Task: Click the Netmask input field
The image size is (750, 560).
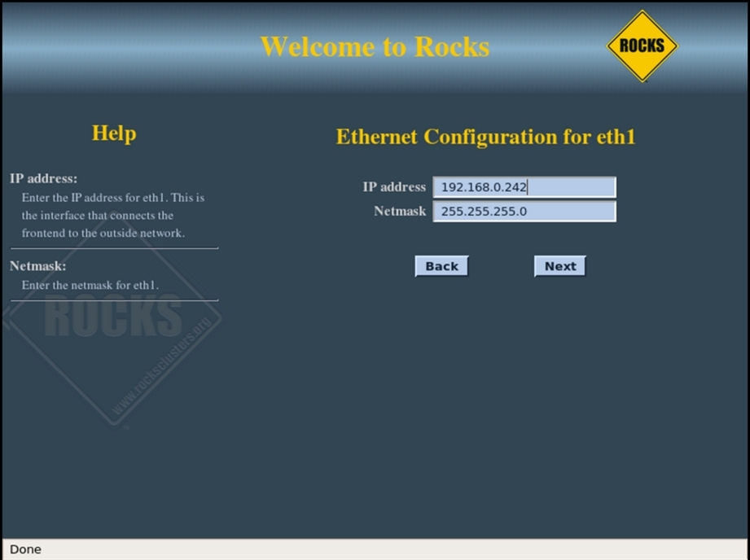Action: tap(524, 212)
